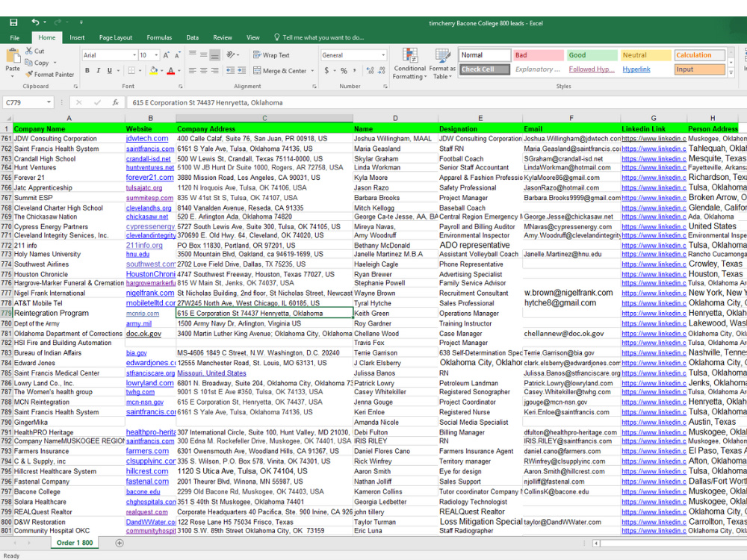Click the Orientation text angle icon
747x560 pixels.
pos(231,55)
